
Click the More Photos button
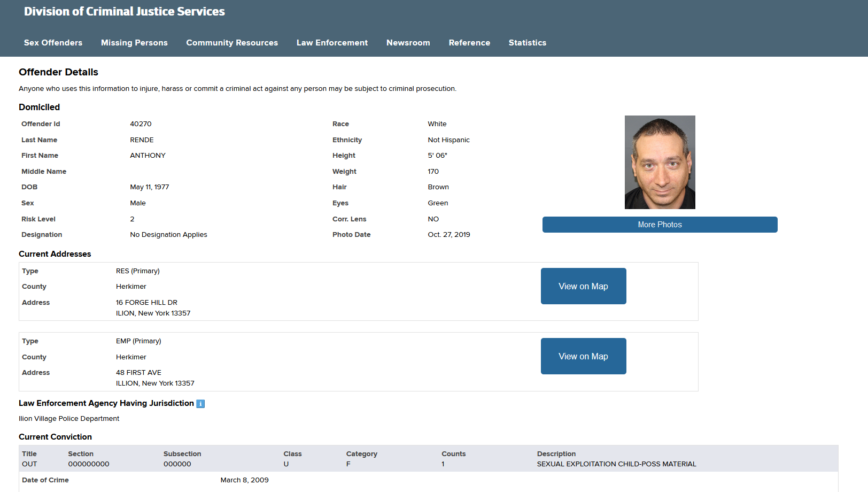(660, 225)
